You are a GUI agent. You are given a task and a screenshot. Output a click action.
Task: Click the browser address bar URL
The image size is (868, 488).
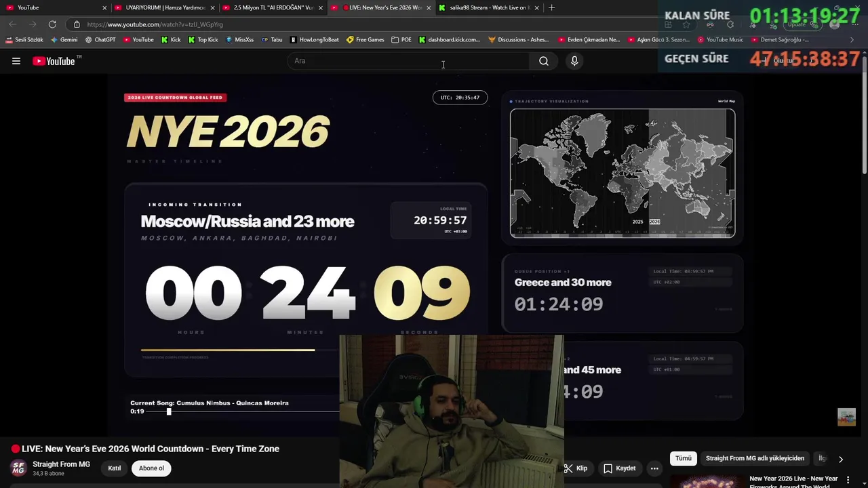click(x=155, y=24)
